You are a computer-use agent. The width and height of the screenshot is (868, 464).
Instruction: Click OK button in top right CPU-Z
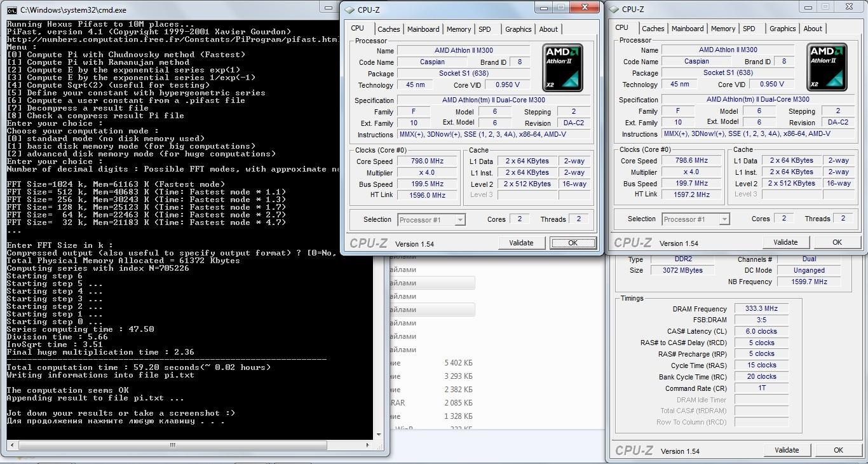(837, 242)
